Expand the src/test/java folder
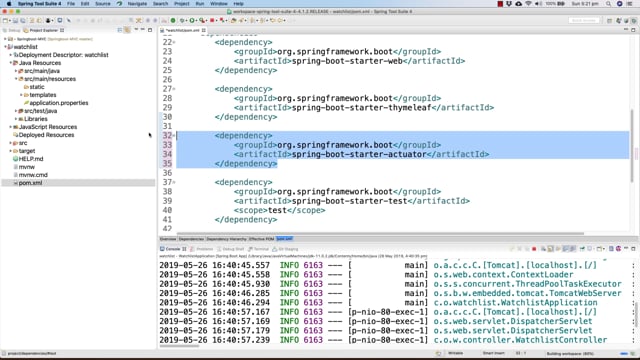640x360 pixels. pos(16,111)
